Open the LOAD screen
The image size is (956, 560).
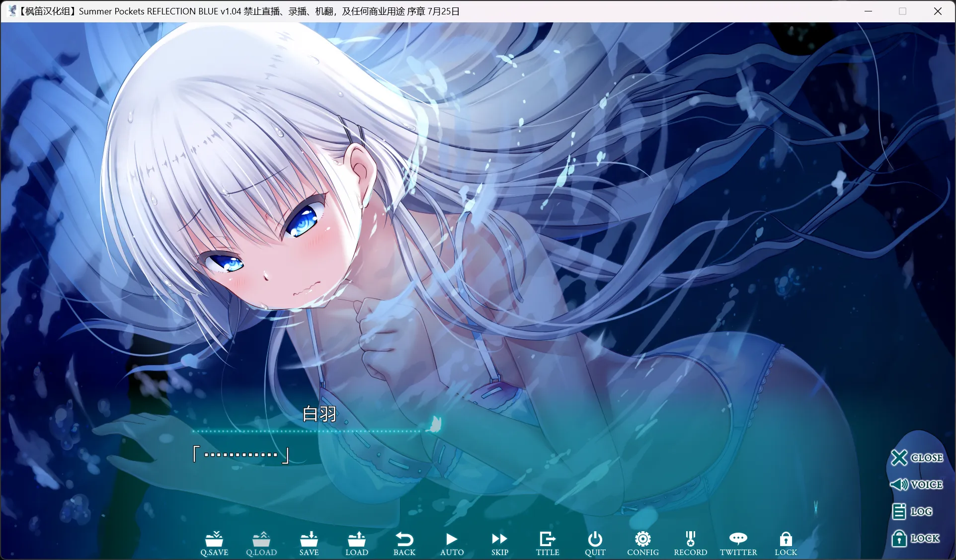click(357, 544)
